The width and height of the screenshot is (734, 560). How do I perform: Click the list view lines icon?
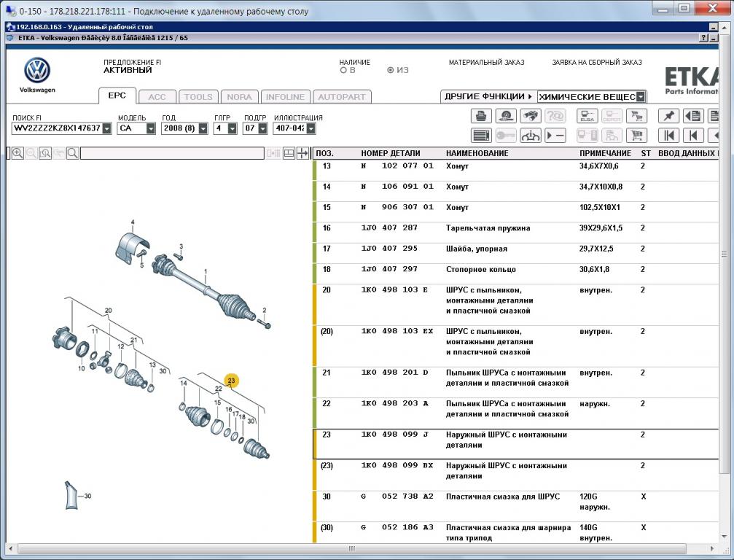[481, 136]
